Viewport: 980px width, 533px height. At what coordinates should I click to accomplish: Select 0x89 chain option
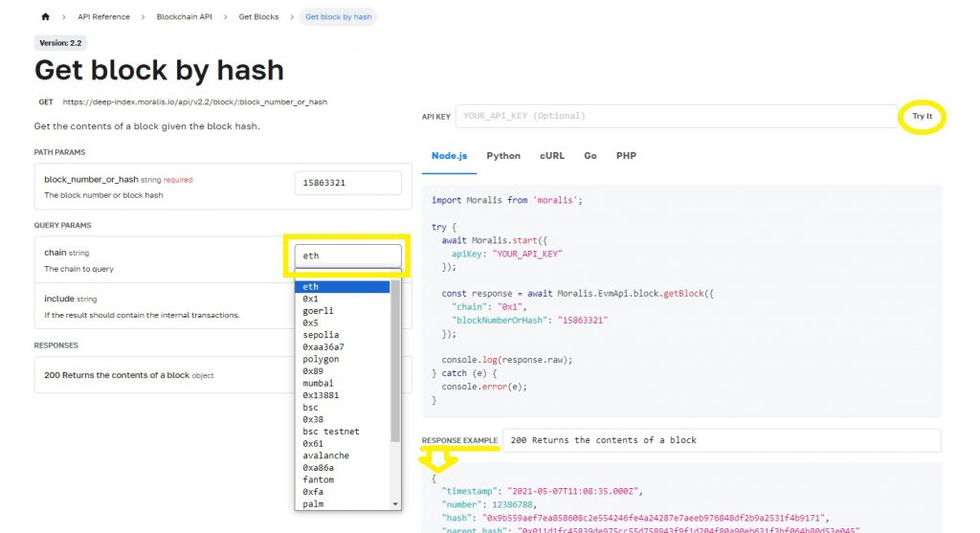343,371
